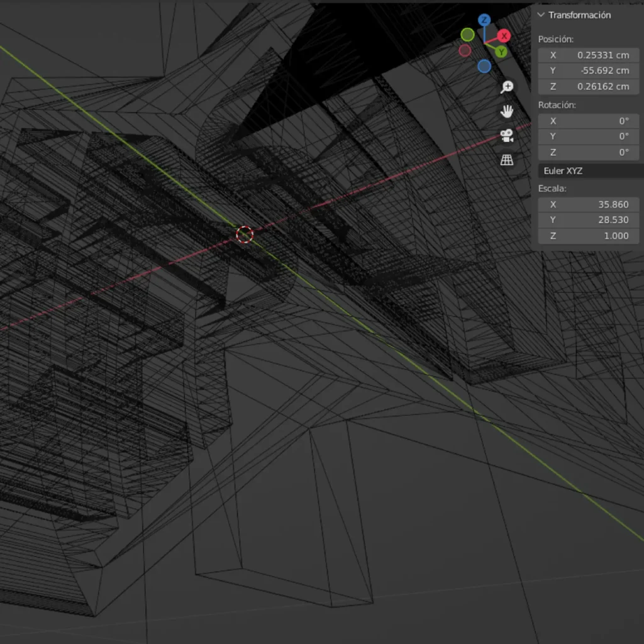This screenshot has width=644, height=644.
Task: Click the Rotación Z field
Action: [589, 152]
